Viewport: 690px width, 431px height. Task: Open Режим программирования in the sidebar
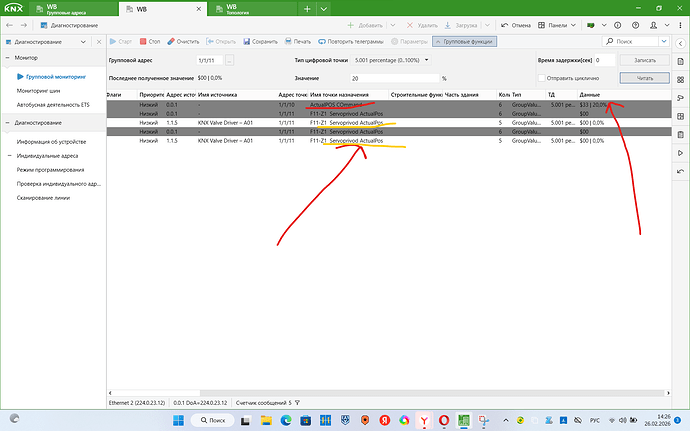[50, 170]
